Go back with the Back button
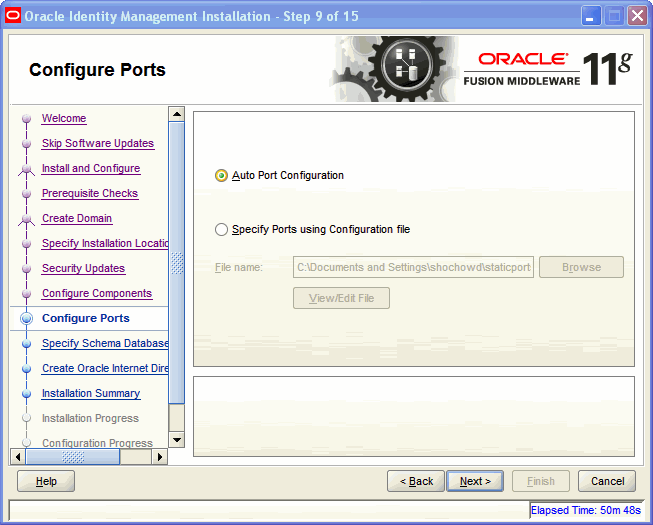The height and width of the screenshot is (525, 653). [x=416, y=481]
